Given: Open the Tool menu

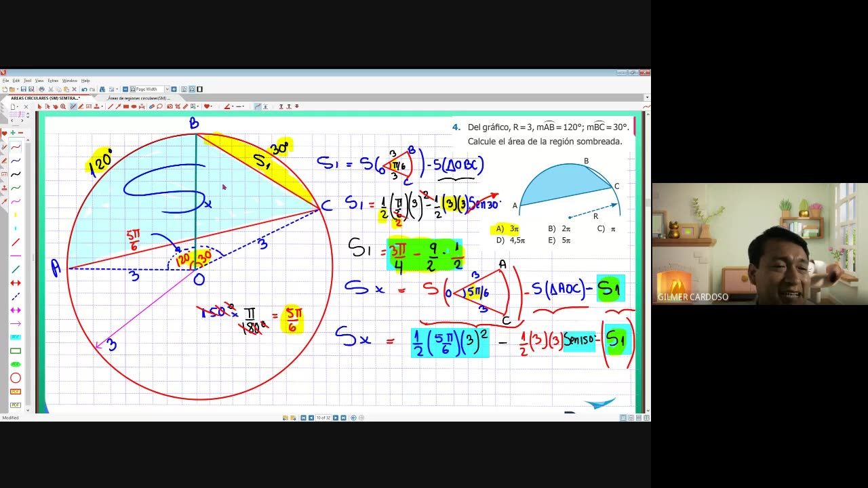Looking at the screenshot, I should tap(27, 81).
